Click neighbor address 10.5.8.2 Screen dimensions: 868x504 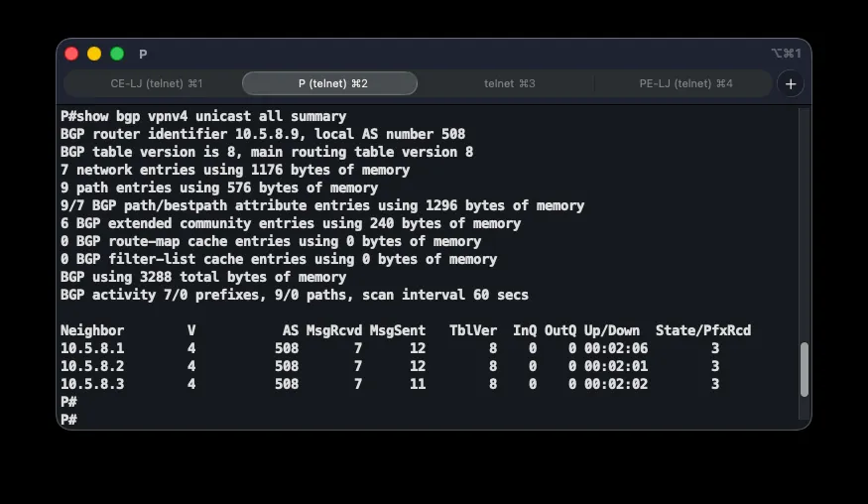click(92, 366)
